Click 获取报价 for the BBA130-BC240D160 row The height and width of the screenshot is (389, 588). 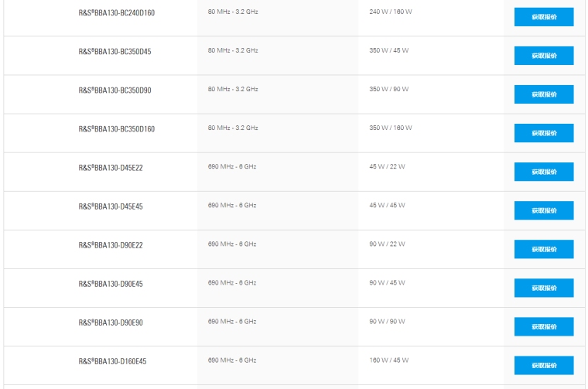pyautogui.click(x=543, y=17)
